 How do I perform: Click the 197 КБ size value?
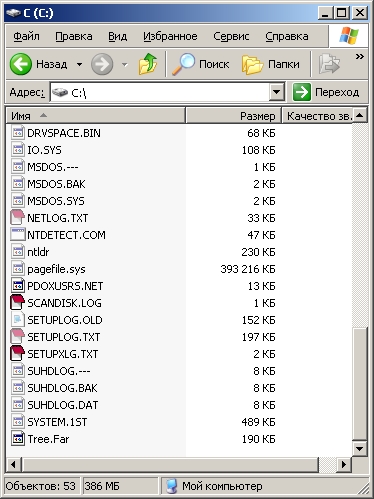[259, 337]
